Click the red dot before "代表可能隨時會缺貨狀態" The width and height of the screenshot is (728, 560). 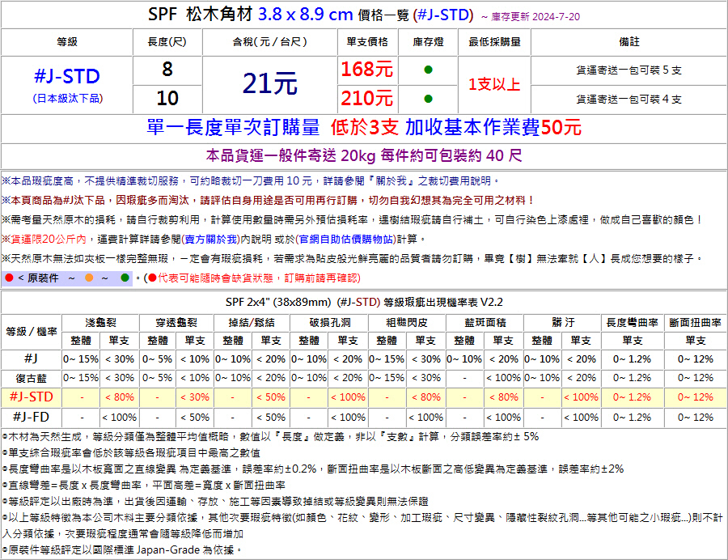point(152,278)
